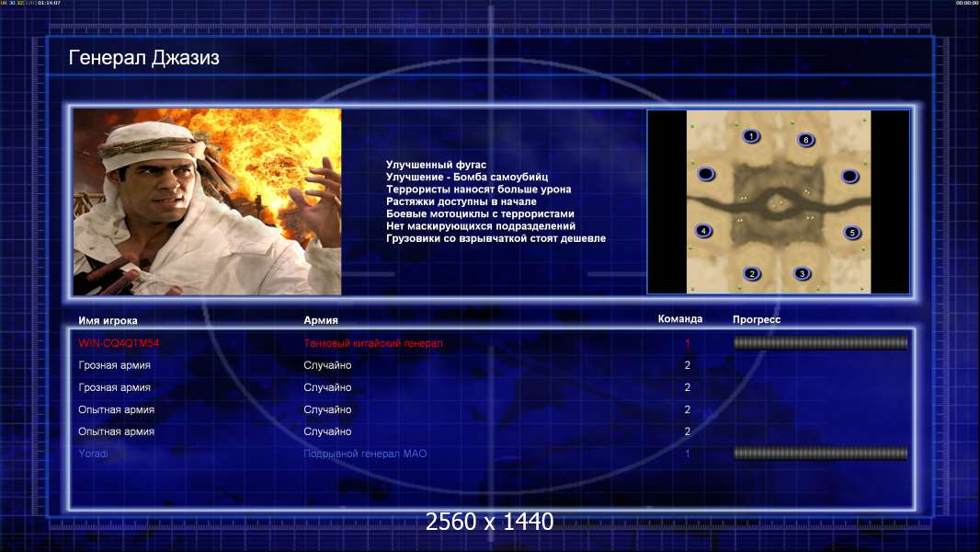Click the progress bar in the WIN-CQ4QTM54 row
980x552 pixels.
click(x=820, y=342)
